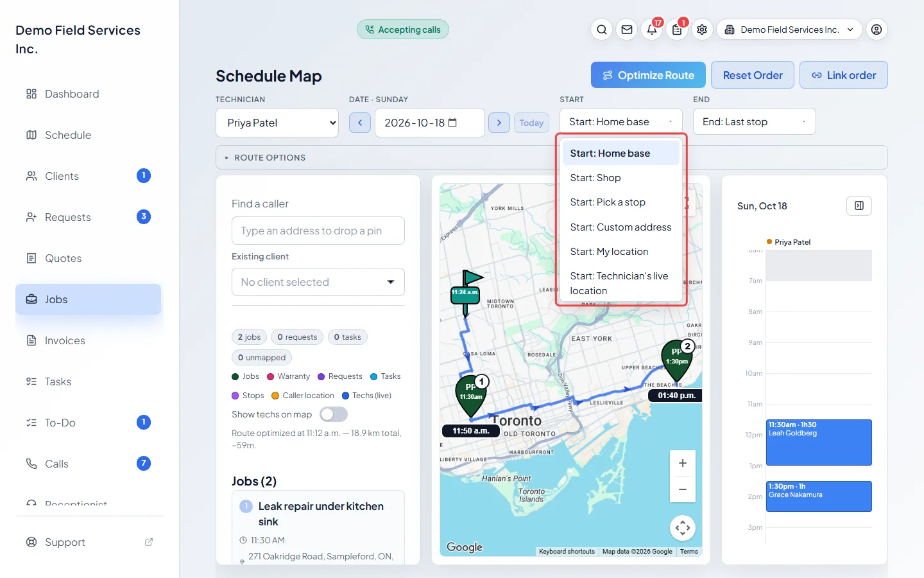Open the clipboard tasks icon with badge 1

[677, 30]
